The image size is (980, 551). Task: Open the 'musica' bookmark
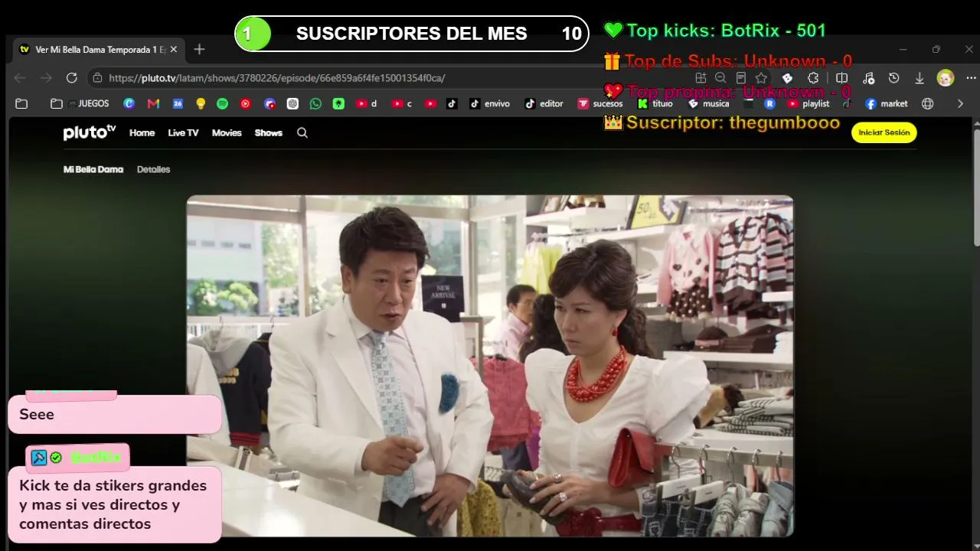[709, 103]
